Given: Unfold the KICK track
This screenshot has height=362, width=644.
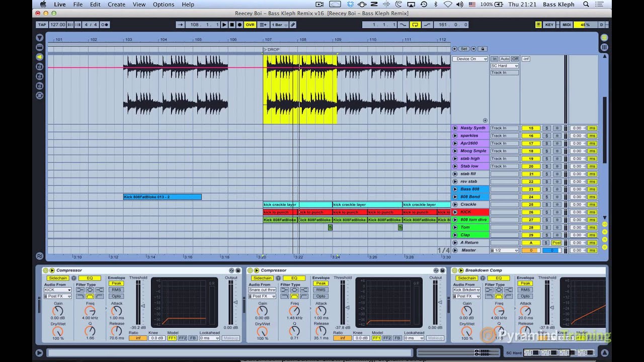Looking at the screenshot, I should coord(455,212).
